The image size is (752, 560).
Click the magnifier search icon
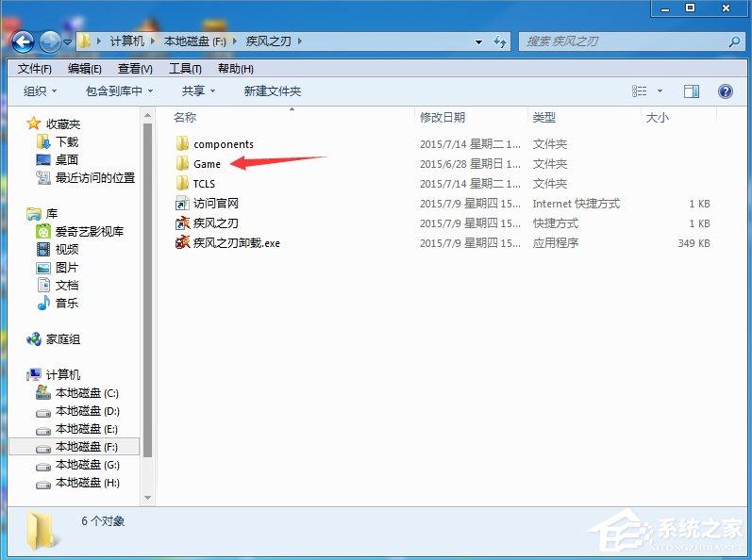pyautogui.click(x=734, y=42)
